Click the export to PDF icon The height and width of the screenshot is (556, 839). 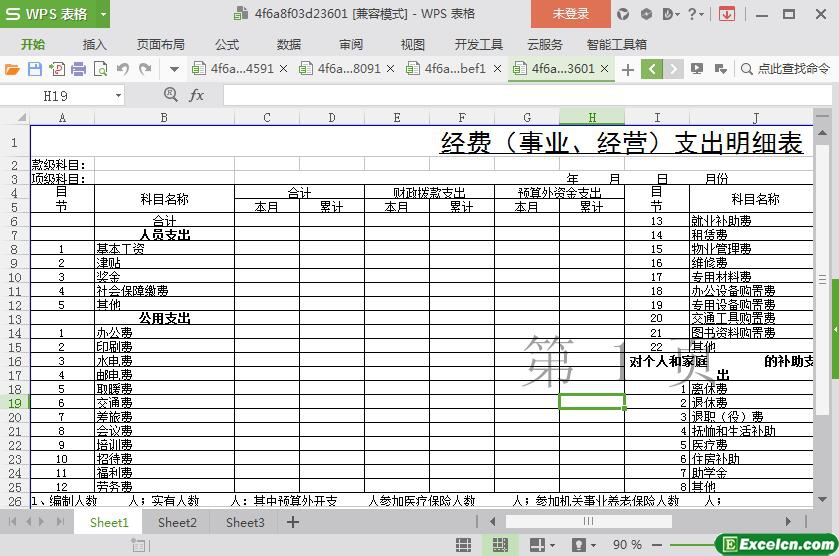(x=57, y=69)
